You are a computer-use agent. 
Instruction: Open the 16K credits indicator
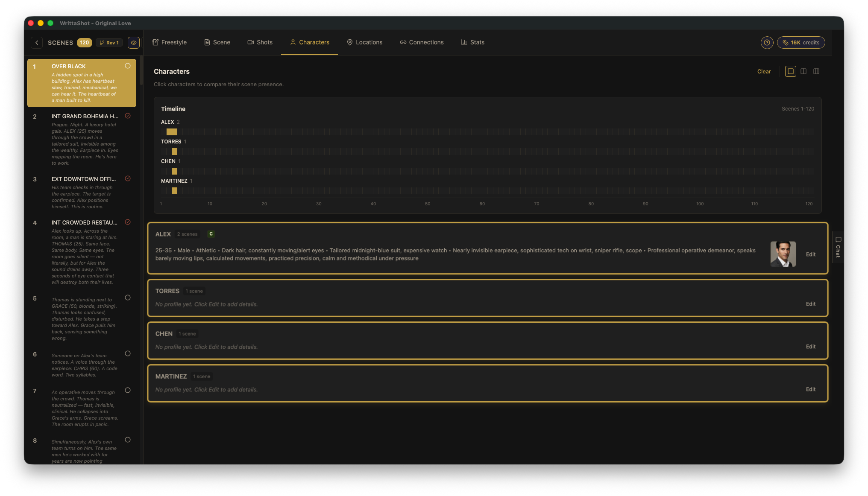tap(801, 42)
